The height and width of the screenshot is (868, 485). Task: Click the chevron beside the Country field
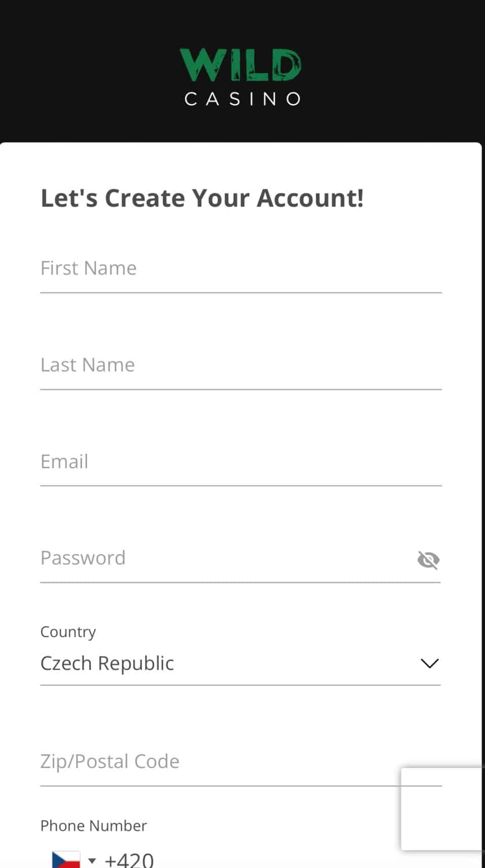click(x=429, y=663)
